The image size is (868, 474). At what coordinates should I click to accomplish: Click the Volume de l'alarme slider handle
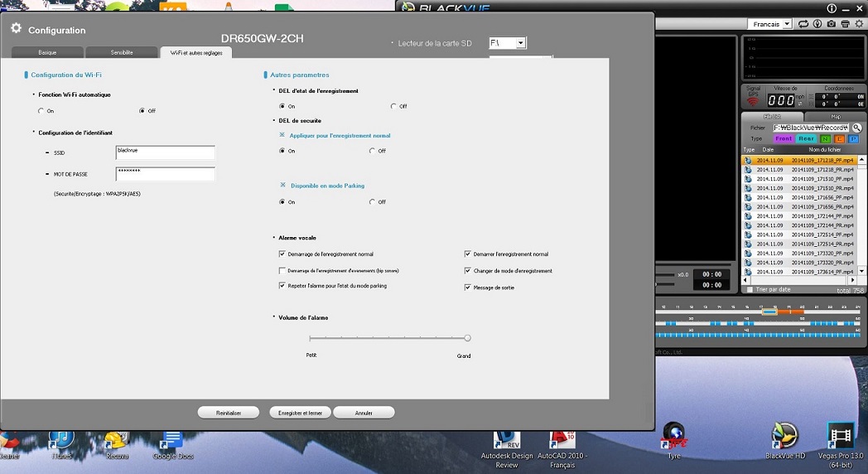click(467, 338)
